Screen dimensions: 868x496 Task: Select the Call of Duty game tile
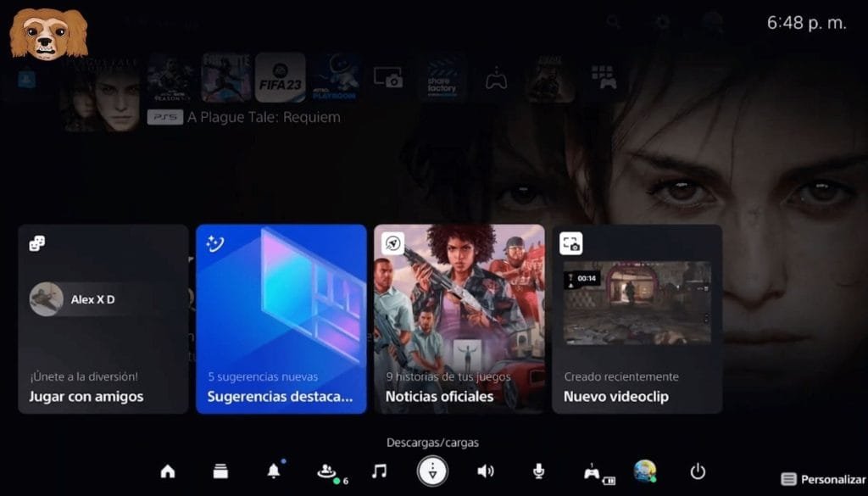click(x=170, y=77)
